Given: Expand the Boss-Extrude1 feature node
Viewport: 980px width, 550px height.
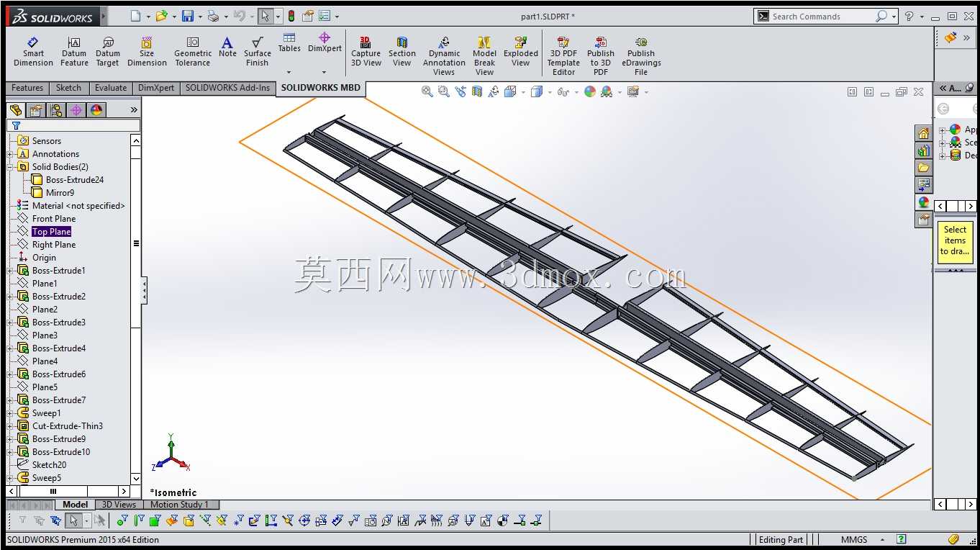Looking at the screenshot, I should point(10,271).
